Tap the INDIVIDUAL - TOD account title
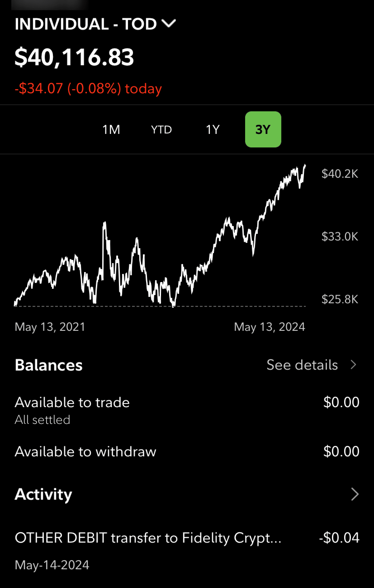The image size is (374, 588). pyautogui.click(x=85, y=24)
